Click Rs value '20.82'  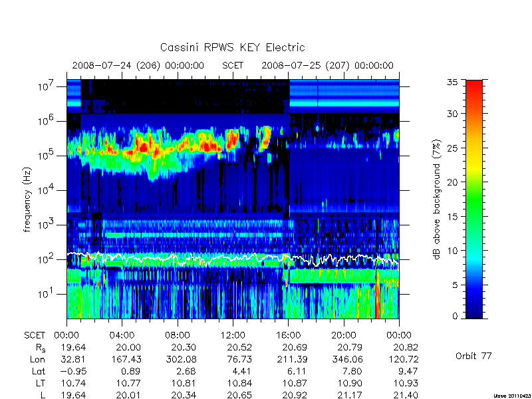(405, 347)
